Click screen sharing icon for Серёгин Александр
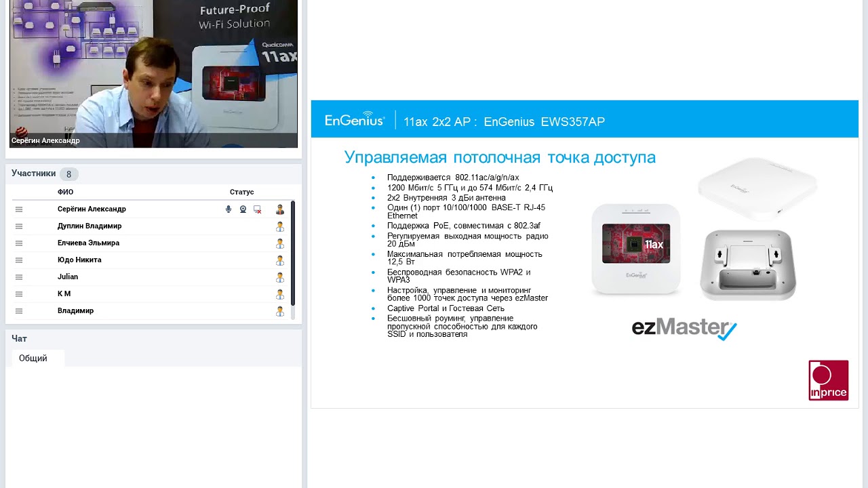 pos(257,209)
